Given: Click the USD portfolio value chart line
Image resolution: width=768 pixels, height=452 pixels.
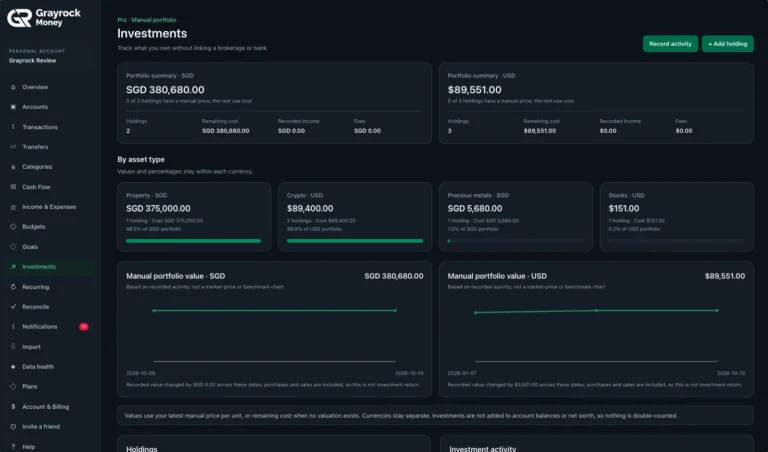Looking at the screenshot, I should click(x=596, y=311).
